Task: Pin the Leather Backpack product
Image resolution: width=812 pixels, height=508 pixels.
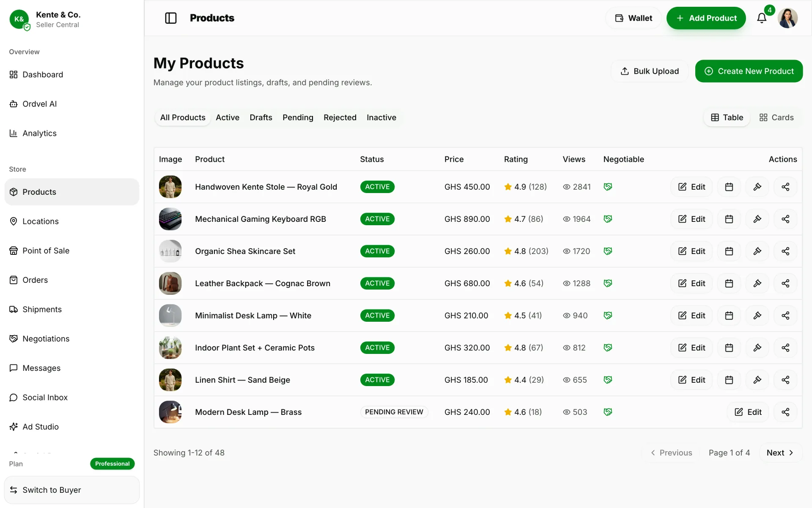Action: [757, 283]
